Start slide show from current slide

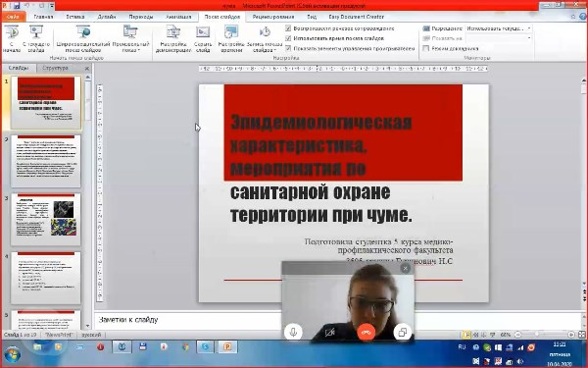pos(36,38)
